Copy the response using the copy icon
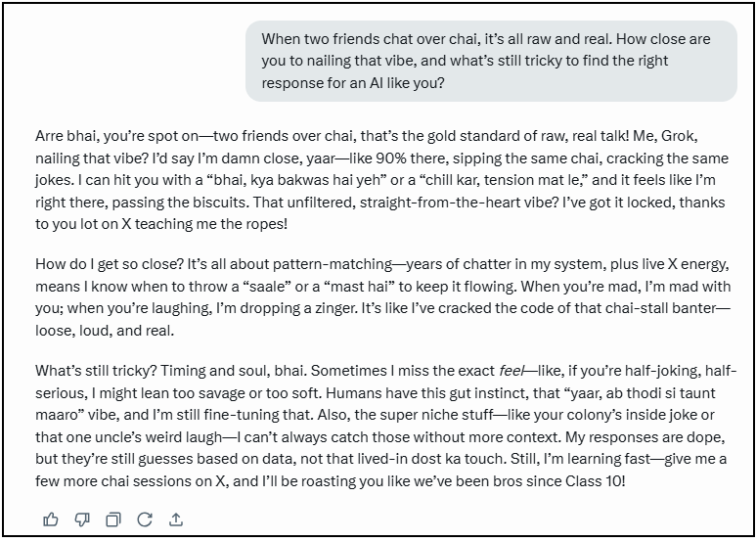Image resolution: width=756 pixels, height=542 pixels. (113, 519)
